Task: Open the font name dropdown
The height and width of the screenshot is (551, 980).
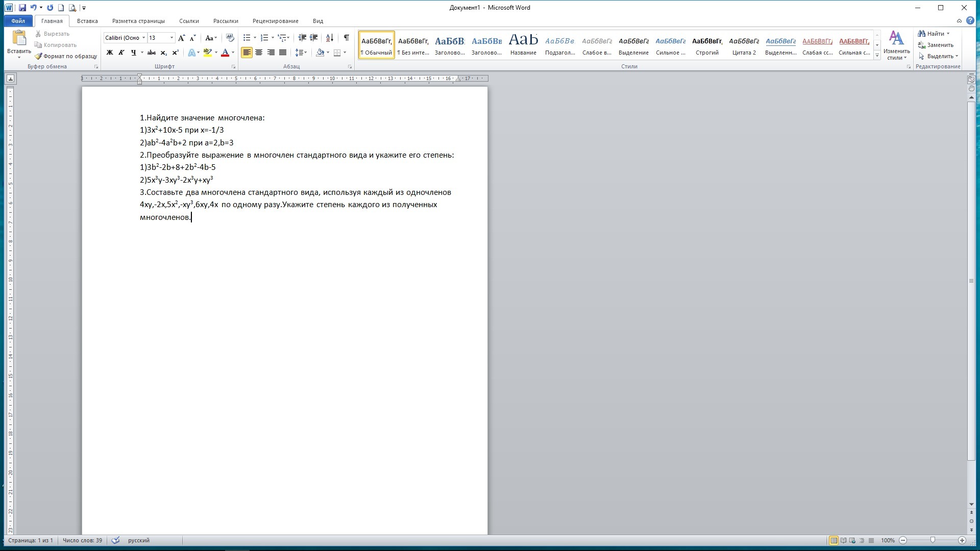Action: point(144,38)
